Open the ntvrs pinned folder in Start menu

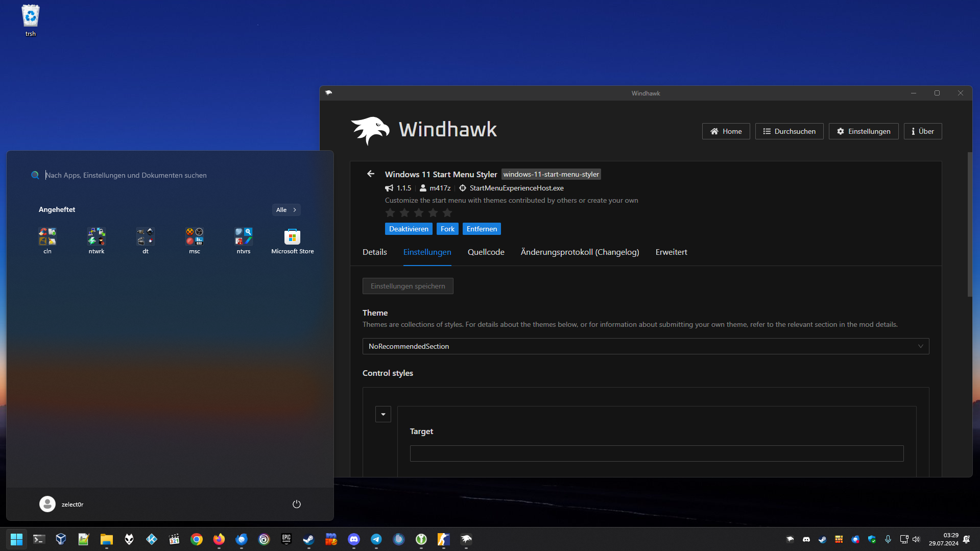pos(244,241)
